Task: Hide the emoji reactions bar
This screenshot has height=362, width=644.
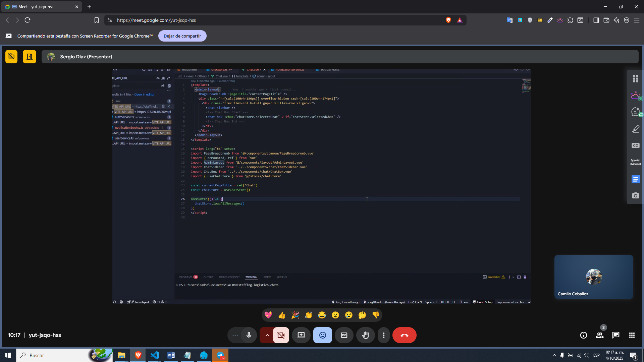Action: coord(322,335)
